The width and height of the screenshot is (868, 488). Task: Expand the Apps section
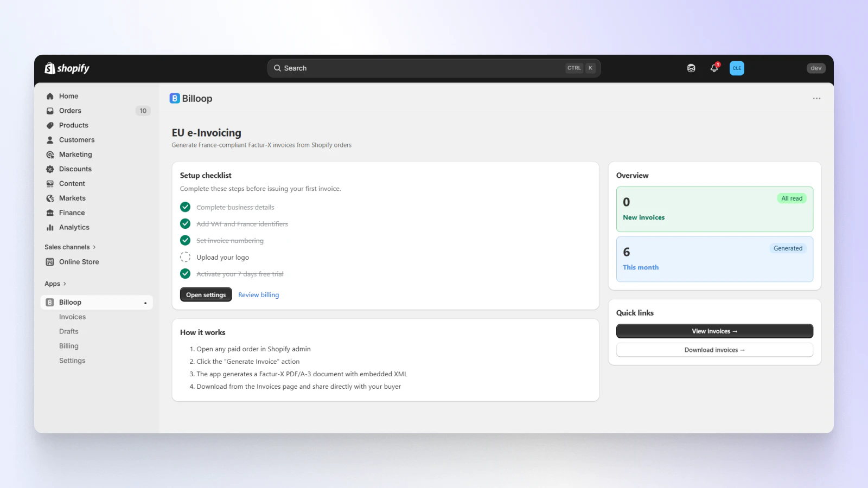(x=55, y=284)
